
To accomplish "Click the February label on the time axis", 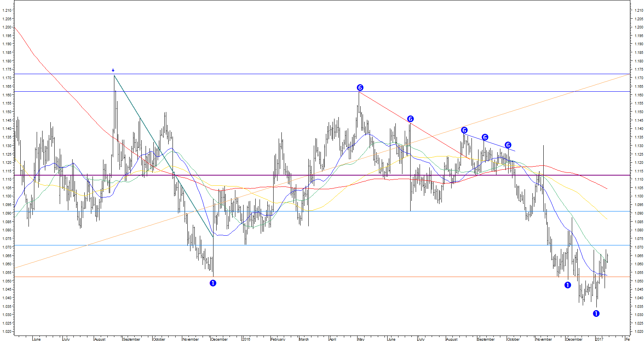I will click(278, 339).
